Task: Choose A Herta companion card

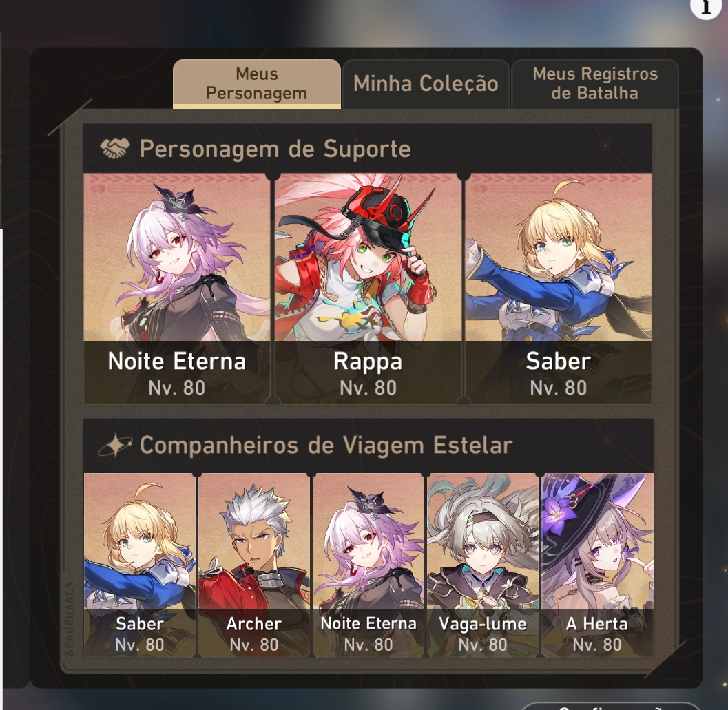Action: point(598,565)
